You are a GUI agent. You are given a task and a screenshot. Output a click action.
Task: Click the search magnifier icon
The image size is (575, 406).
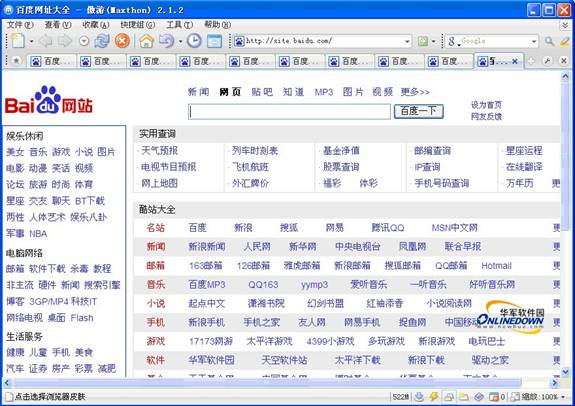tap(549, 41)
